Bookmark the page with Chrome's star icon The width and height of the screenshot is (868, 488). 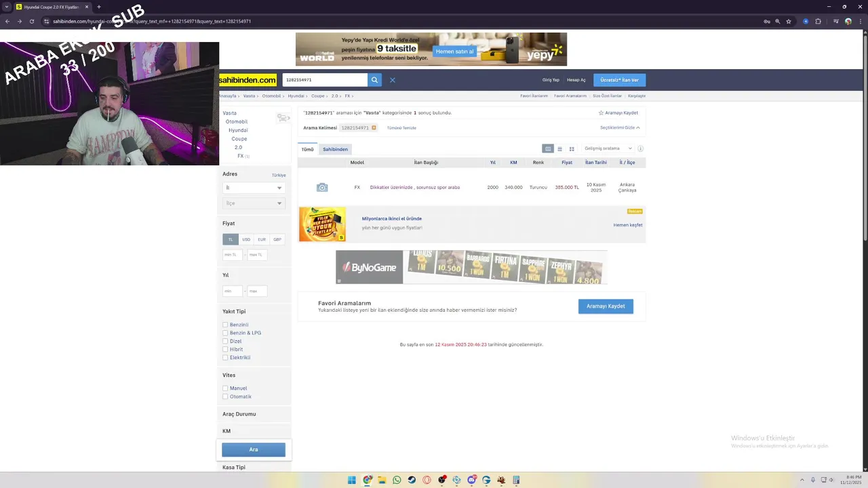click(x=789, y=21)
